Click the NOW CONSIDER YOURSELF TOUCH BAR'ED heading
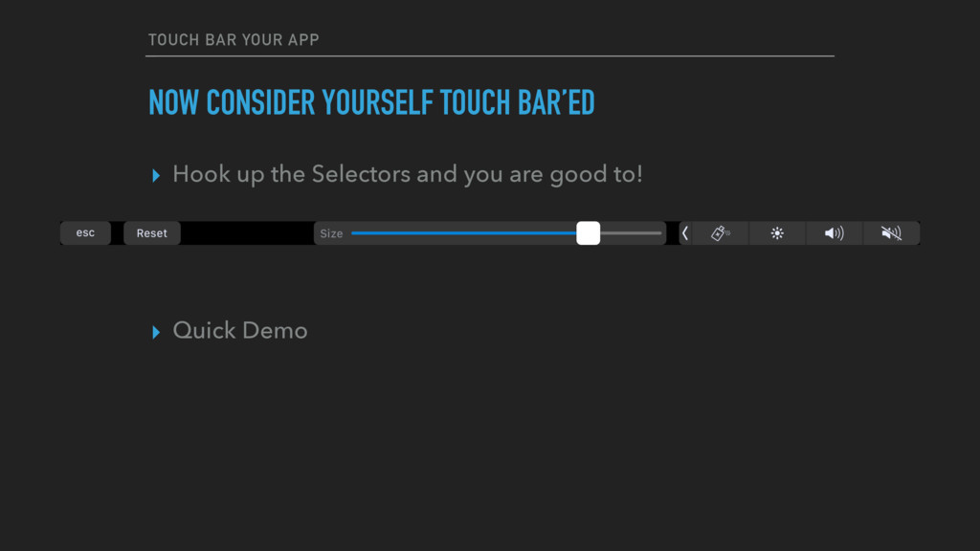980x551 pixels. click(x=371, y=102)
